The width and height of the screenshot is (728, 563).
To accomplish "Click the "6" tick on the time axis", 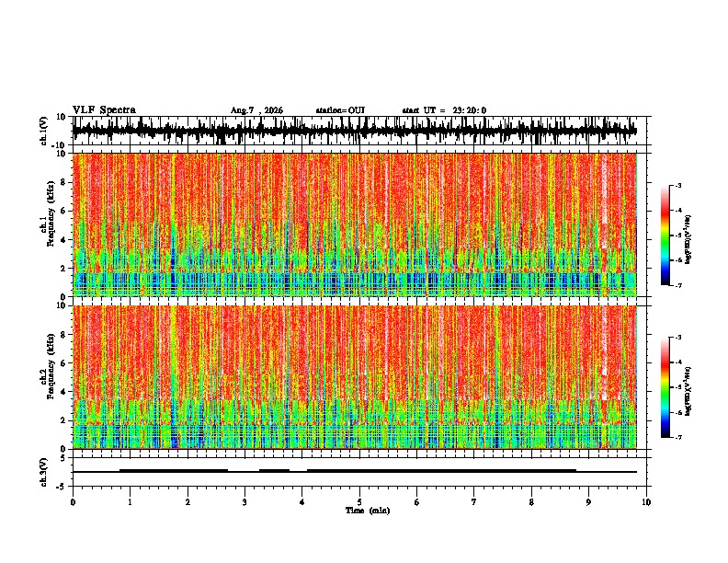I will [x=417, y=502].
